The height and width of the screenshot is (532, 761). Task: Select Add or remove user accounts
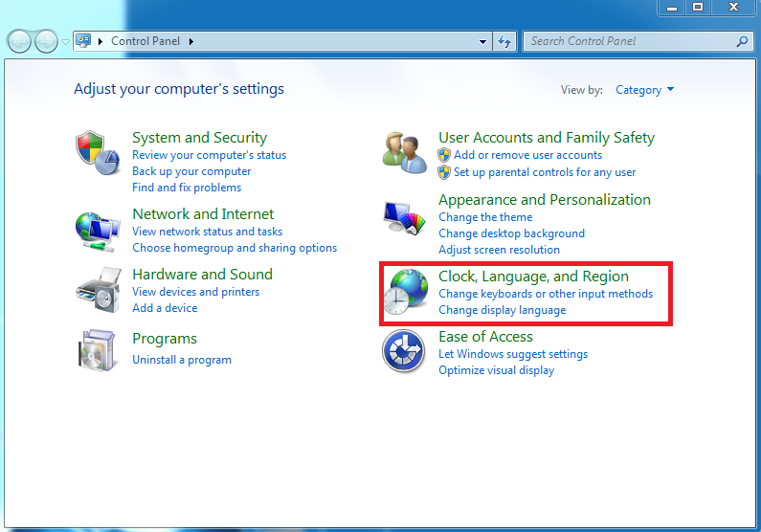pos(527,155)
